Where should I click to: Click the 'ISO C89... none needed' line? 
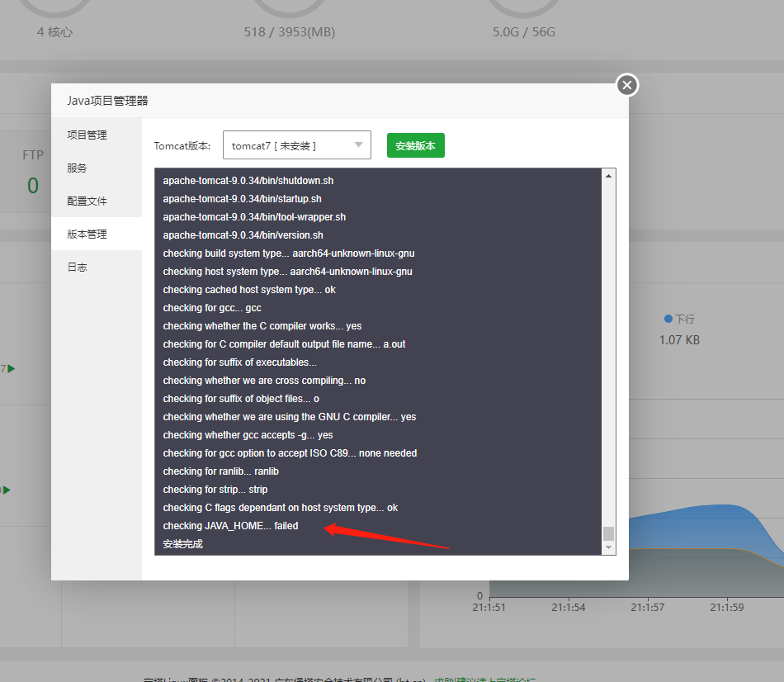tap(290, 453)
